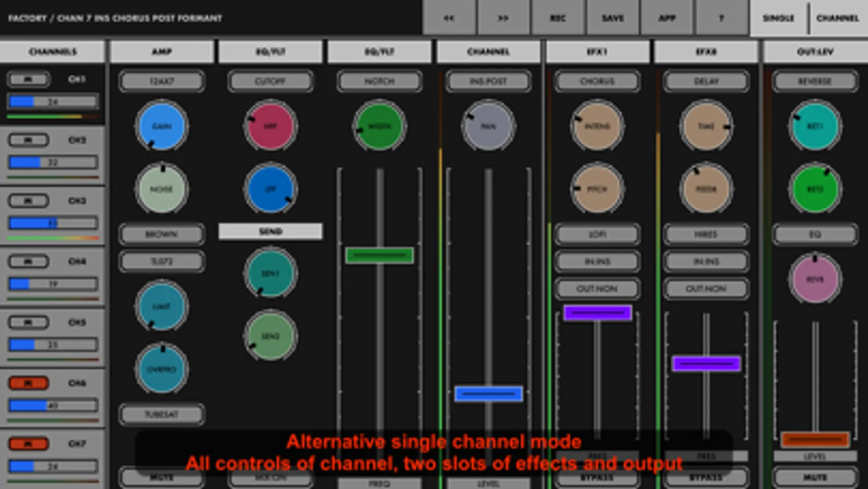Switch to CHANNEL view mode
This screenshot has width=868, height=489.
coord(838,18)
